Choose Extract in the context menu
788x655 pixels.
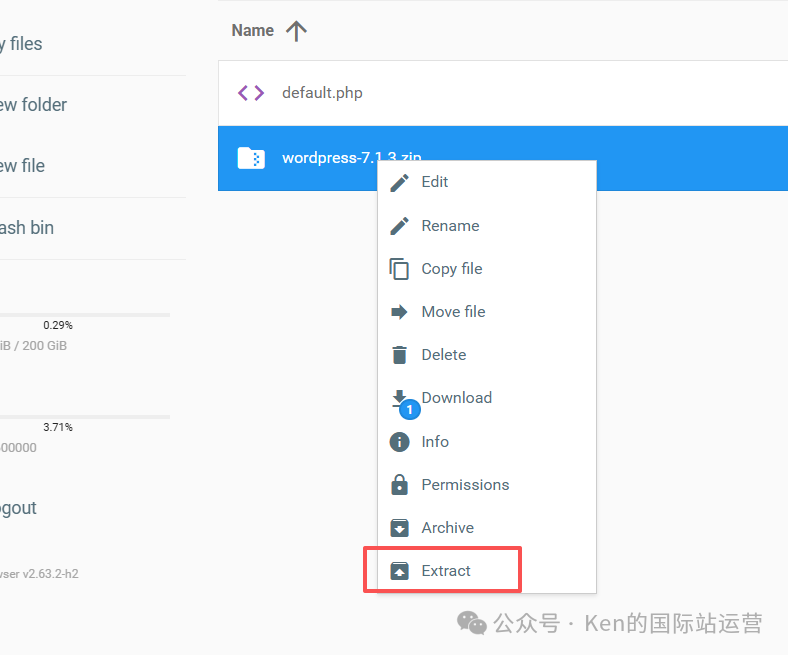(487, 571)
